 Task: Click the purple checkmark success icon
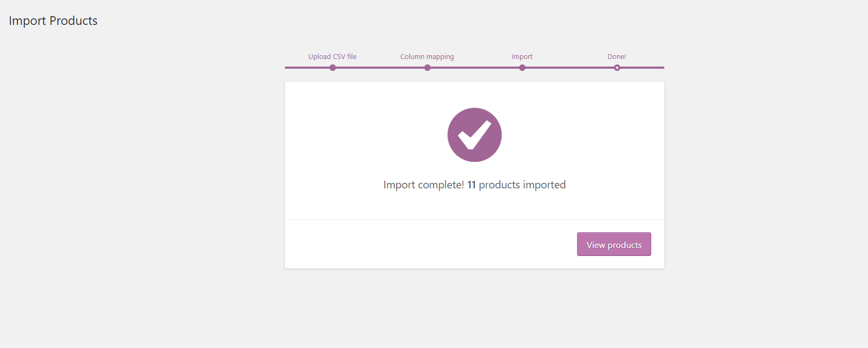pos(474,135)
